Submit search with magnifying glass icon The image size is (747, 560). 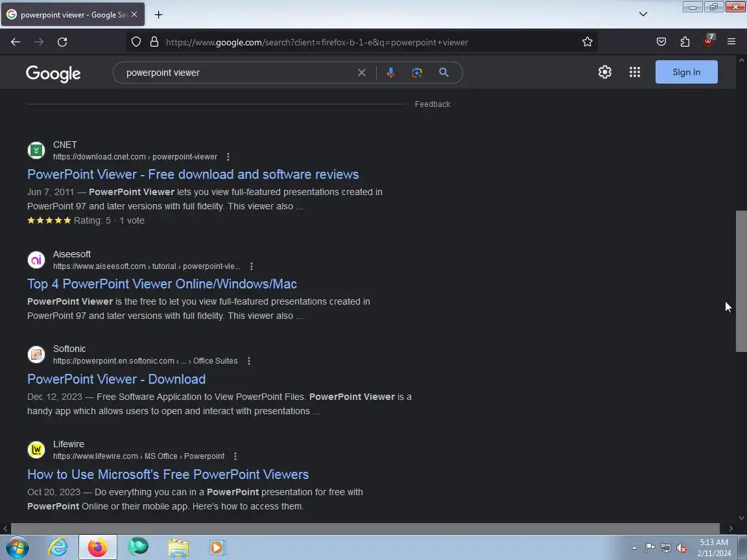pyautogui.click(x=444, y=73)
